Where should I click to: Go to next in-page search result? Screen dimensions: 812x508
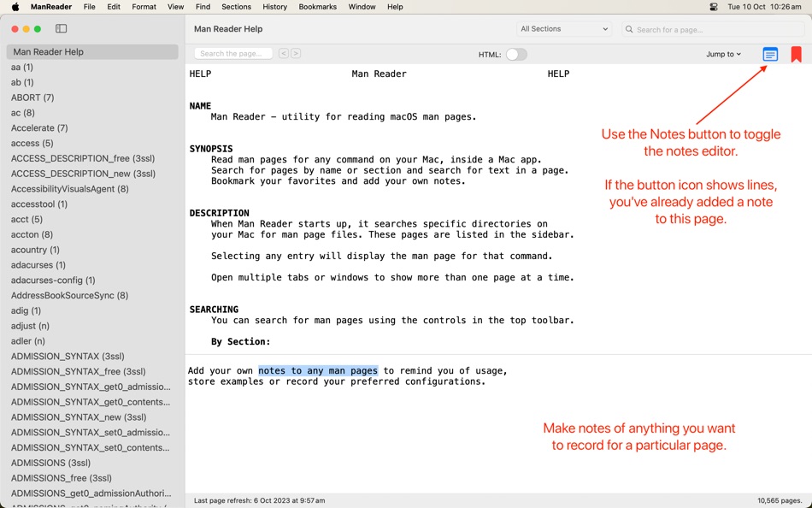click(x=296, y=53)
